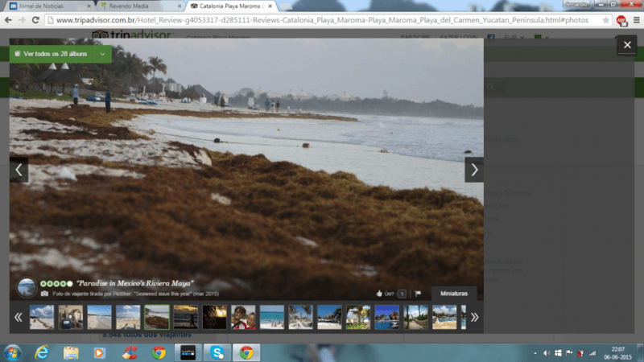Select the dark palm sunset thumbnail
644x362 pixels.
pyautogui.click(x=214, y=317)
